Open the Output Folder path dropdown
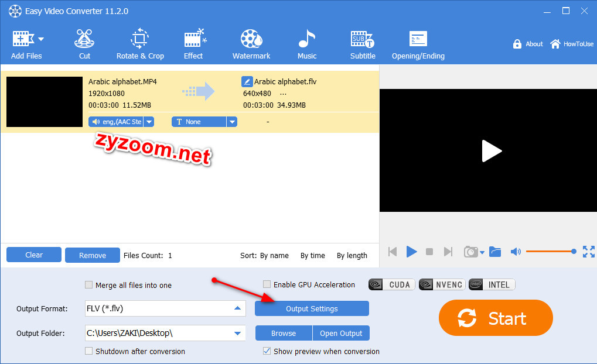The image size is (597, 364). (x=238, y=333)
